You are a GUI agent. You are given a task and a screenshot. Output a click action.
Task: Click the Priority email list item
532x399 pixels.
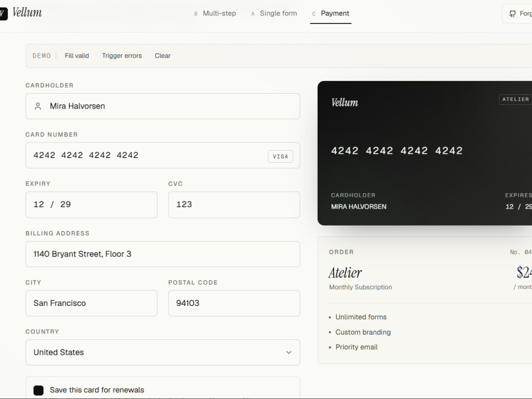coord(356,347)
